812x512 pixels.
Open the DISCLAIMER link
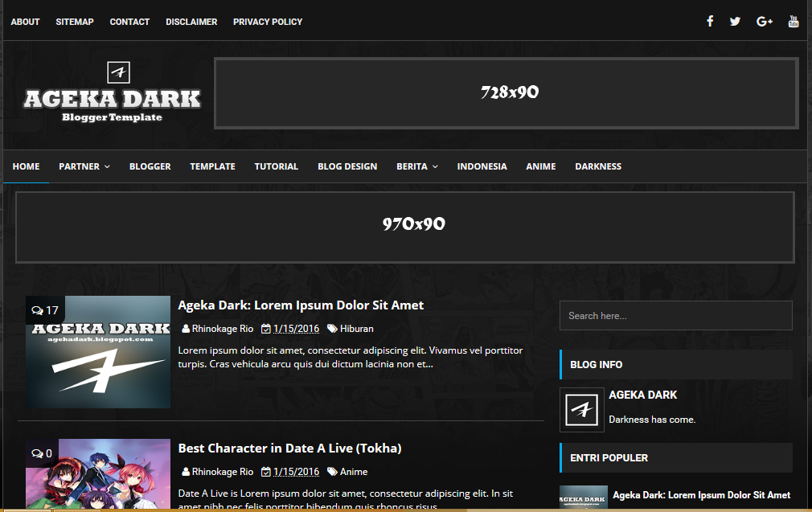click(191, 22)
